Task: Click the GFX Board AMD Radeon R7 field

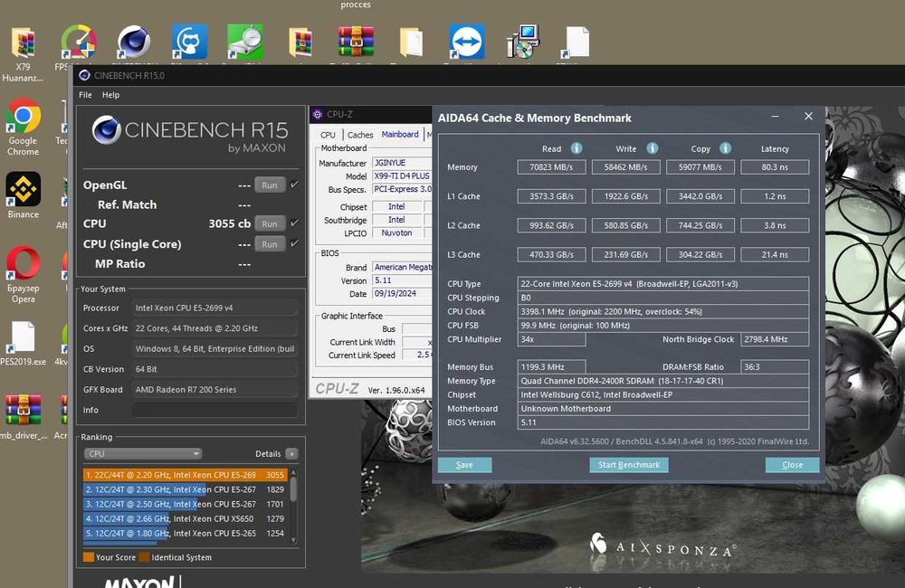Action: coord(214,390)
